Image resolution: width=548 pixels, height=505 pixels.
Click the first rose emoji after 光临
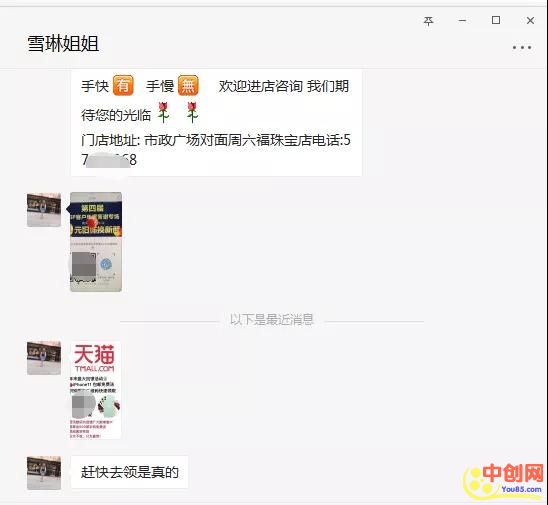pos(163,113)
